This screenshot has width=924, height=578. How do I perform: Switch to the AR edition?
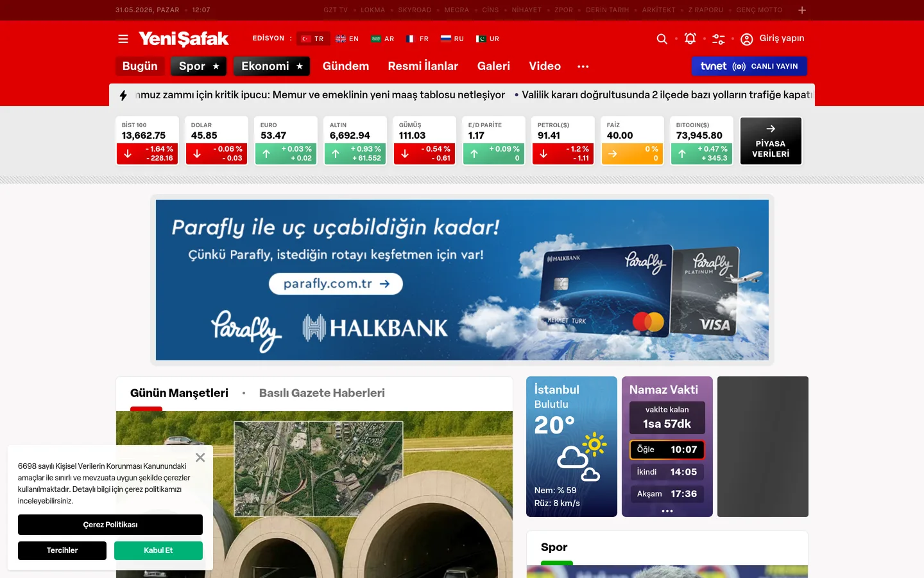pos(382,39)
